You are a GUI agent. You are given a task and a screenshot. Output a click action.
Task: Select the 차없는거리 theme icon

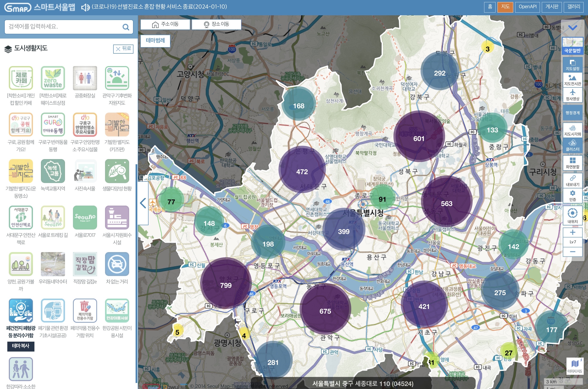click(117, 264)
